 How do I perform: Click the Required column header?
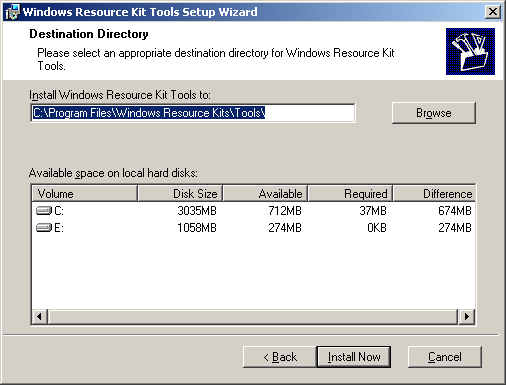pyautogui.click(x=350, y=193)
